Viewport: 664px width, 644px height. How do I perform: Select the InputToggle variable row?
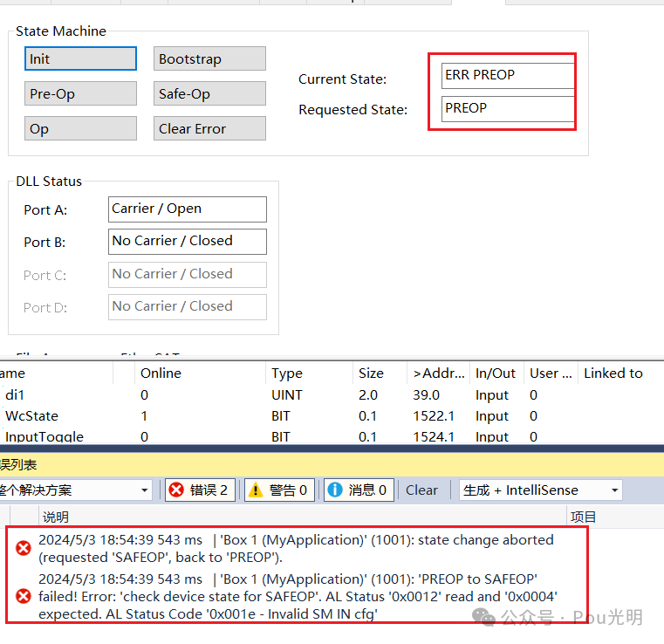coord(332,436)
